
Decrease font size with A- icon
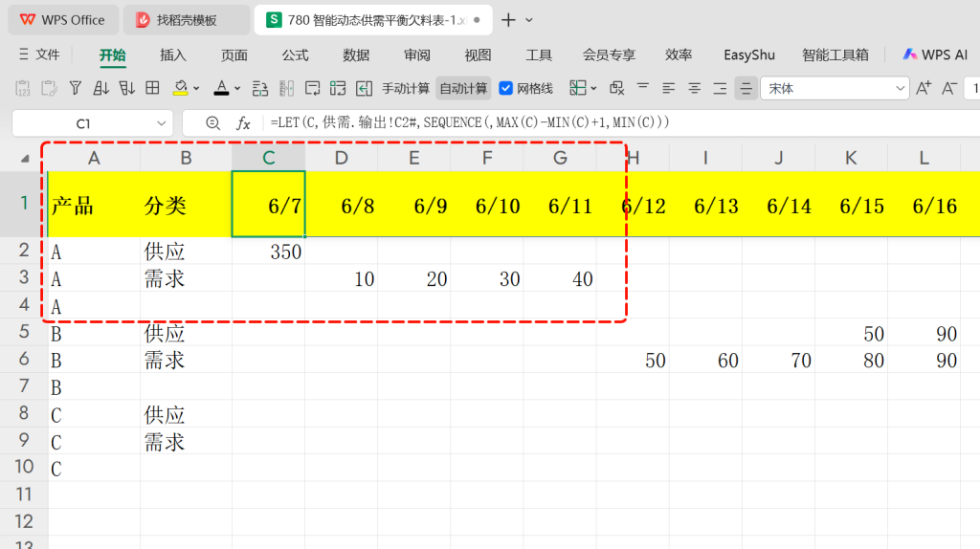[x=949, y=88]
